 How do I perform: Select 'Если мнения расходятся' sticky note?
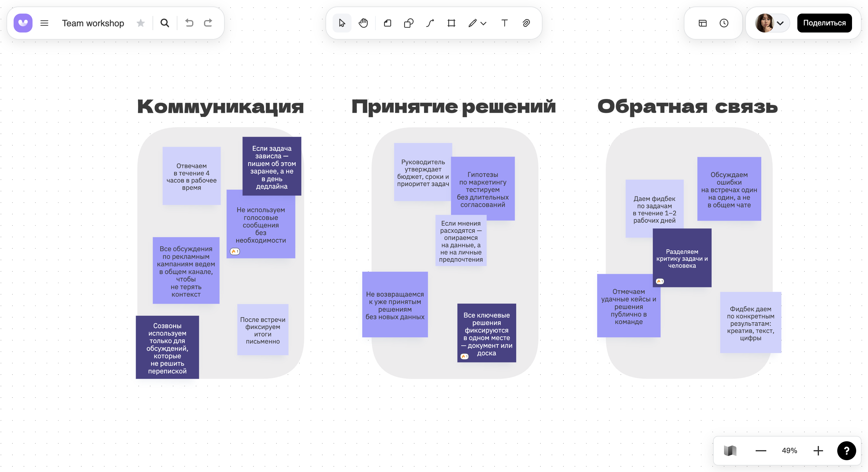pos(461,240)
